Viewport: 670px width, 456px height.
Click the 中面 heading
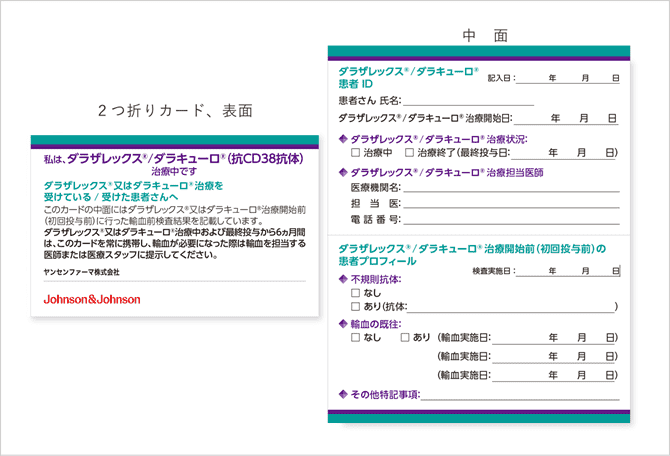click(485, 35)
